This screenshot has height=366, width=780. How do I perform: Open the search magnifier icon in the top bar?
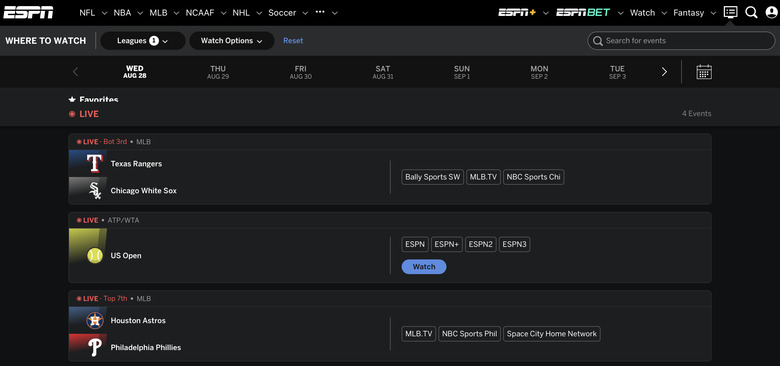751,12
